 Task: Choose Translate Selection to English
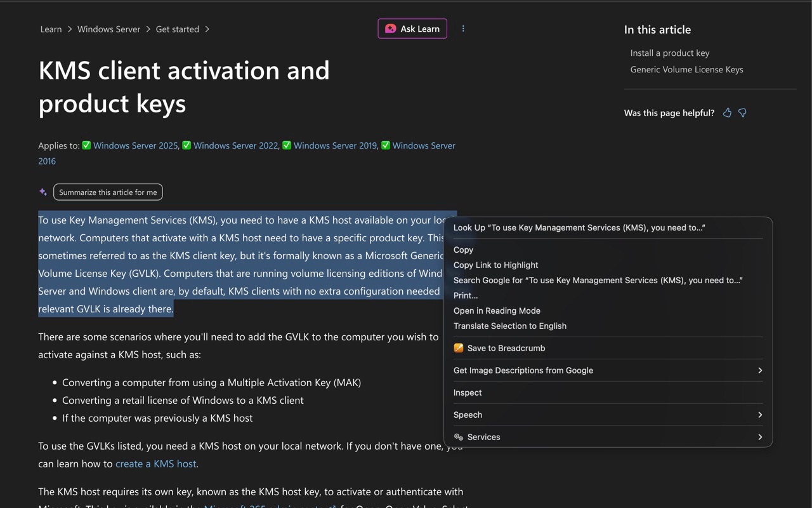click(608, 326)
